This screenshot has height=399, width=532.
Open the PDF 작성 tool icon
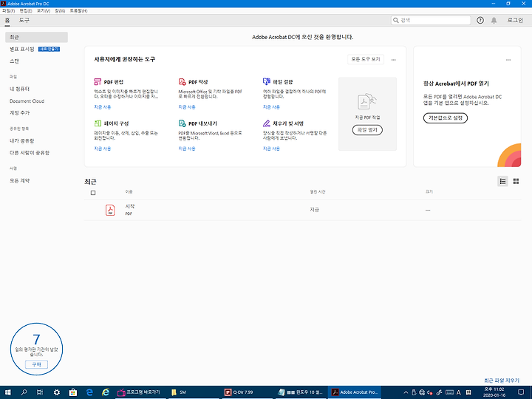[183, 82]
